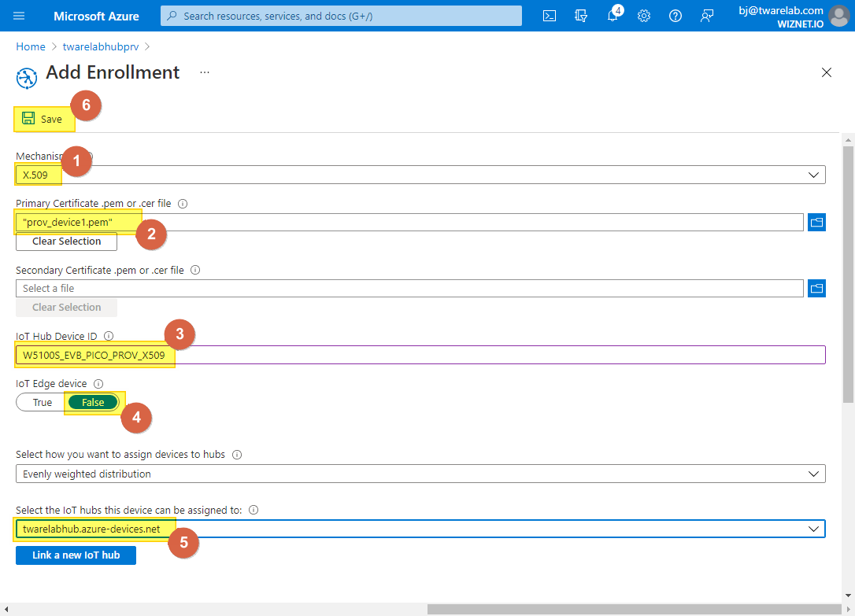Image resolution: width=855 pixels, height=616 pixels.
Task: Open portal settings gear
Action: 644,16
